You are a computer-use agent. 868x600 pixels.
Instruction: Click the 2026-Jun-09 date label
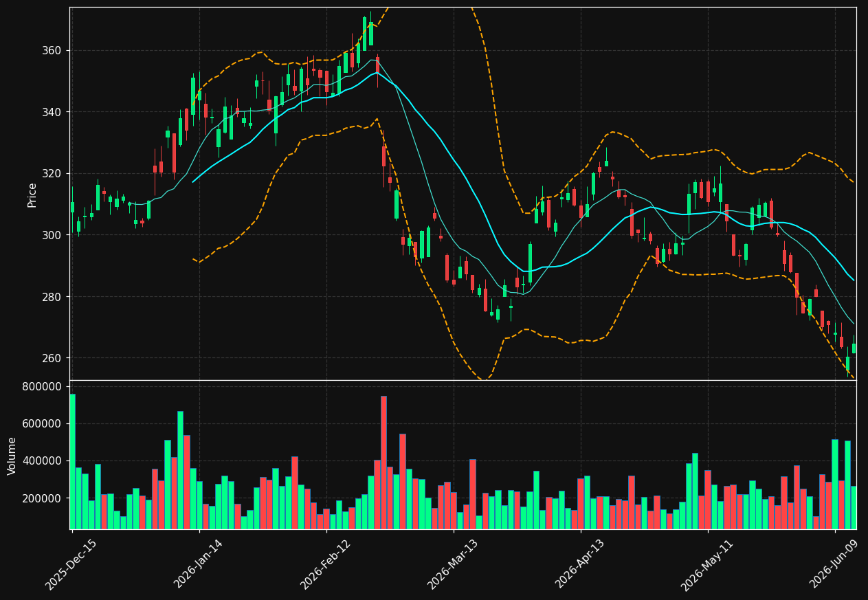[834, 565]
